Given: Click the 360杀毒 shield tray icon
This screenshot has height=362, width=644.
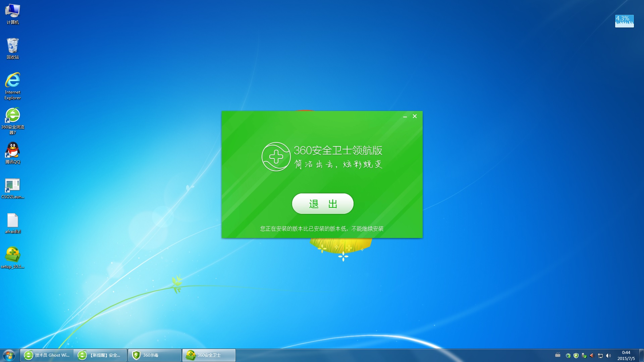Looking at the screenshot, I should [576, 356].
